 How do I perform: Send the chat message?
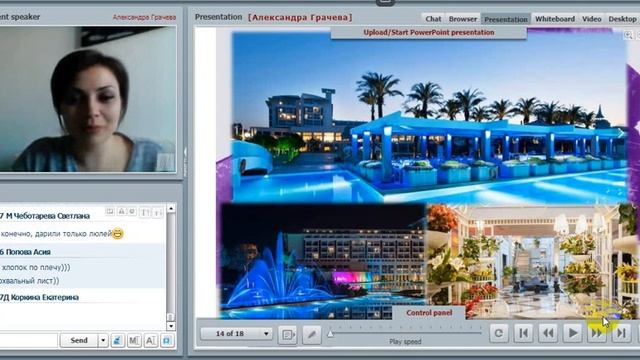pos(79,340)
